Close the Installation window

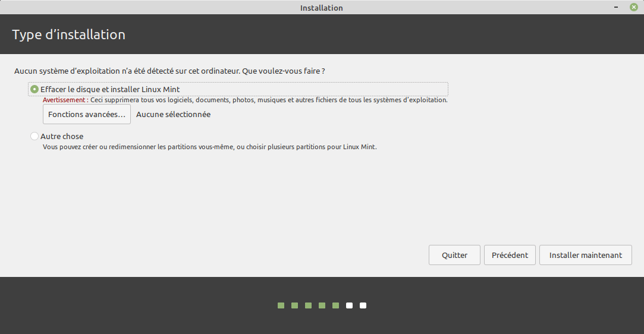634,7
